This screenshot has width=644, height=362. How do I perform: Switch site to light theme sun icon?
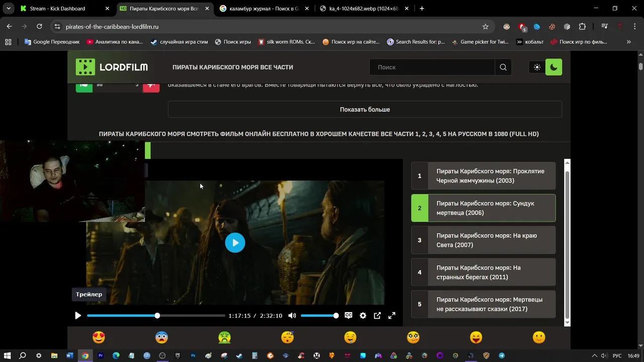pos(537,67)
